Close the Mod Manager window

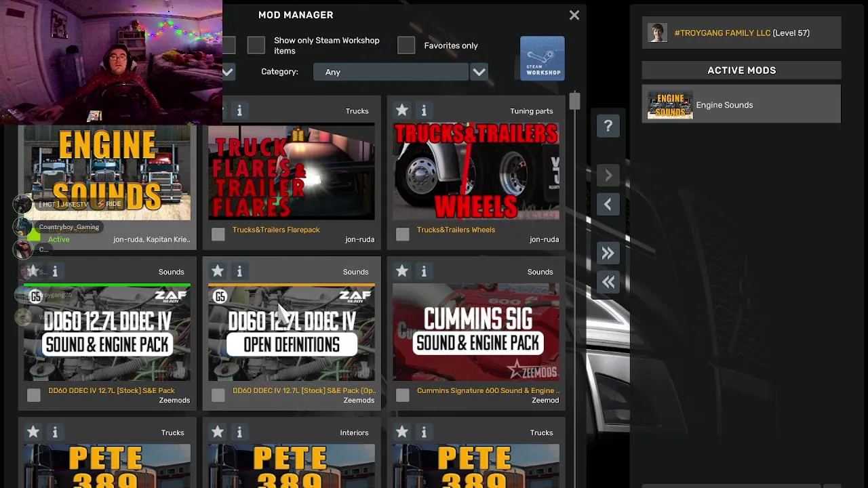[574, 15]
